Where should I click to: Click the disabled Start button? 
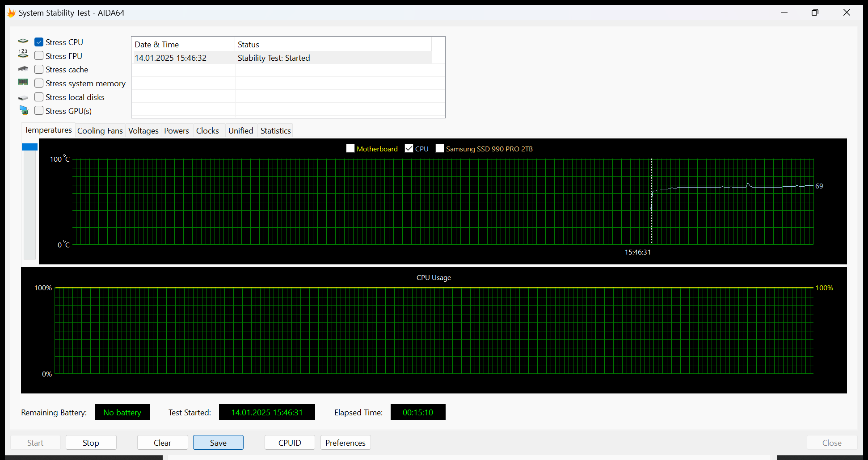[x=35, y=443]
